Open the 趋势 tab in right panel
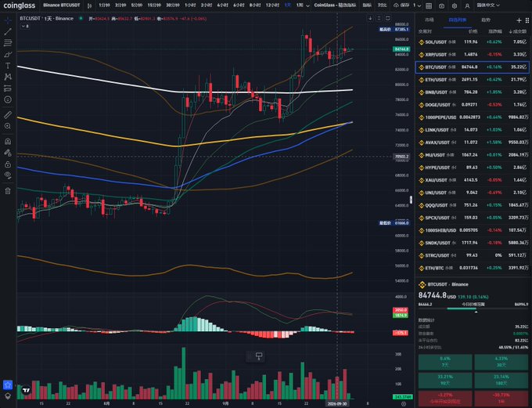532x408 pixels. (x=486, y=20)
